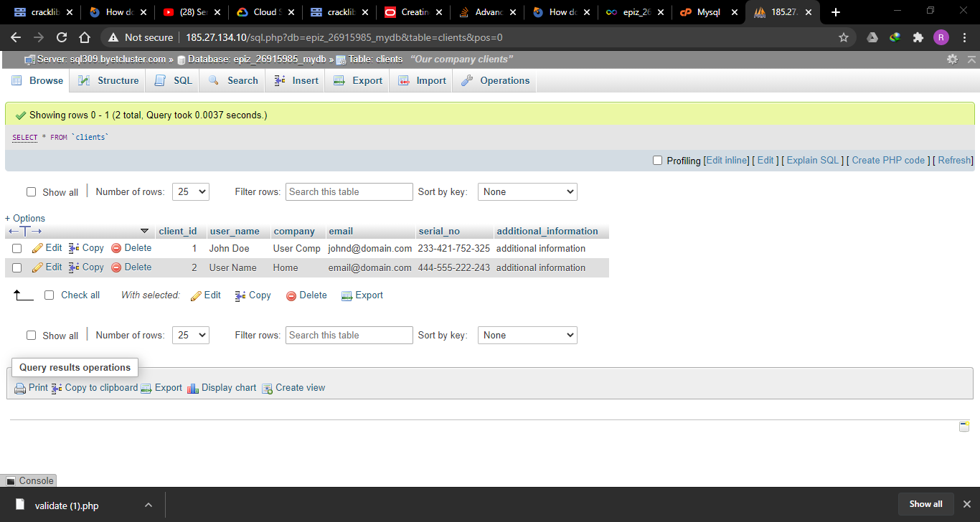Click the red Delete icon for User Name row
Viewport: 980px width, 522px height.
pyautogui.click(x=116, y=267)
